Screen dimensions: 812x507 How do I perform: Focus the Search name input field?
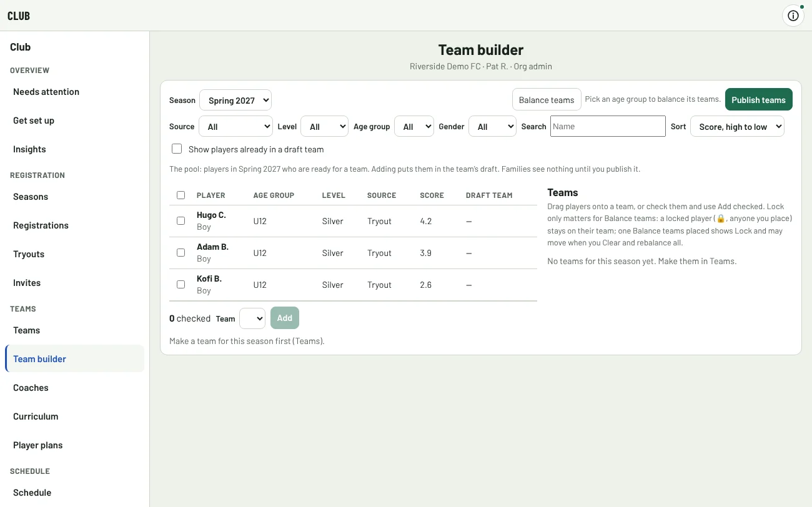click(608, 126)
